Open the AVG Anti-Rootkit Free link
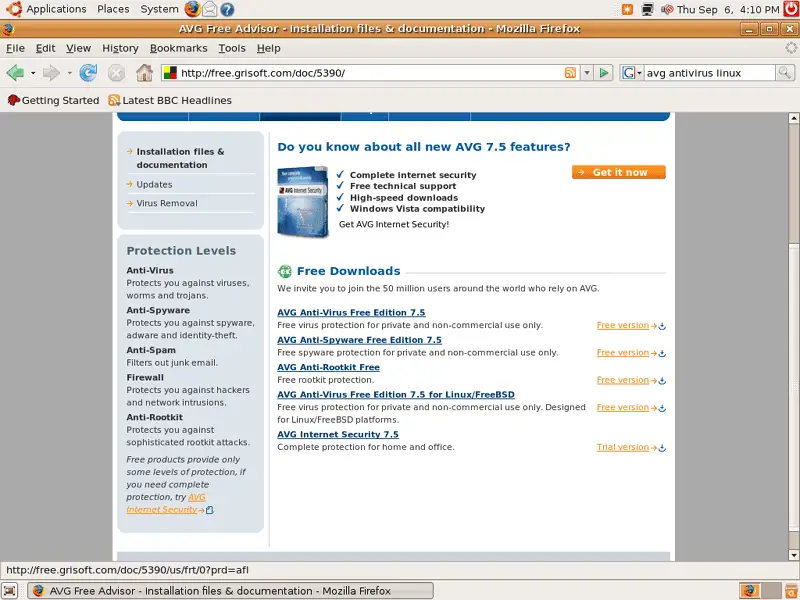800x600 pixels. (328, 367)
